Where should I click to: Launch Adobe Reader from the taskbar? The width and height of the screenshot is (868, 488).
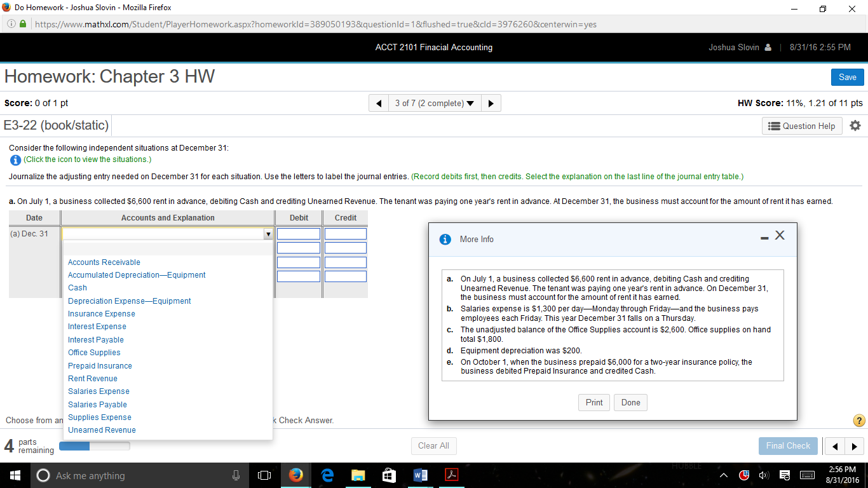point(451,475)
